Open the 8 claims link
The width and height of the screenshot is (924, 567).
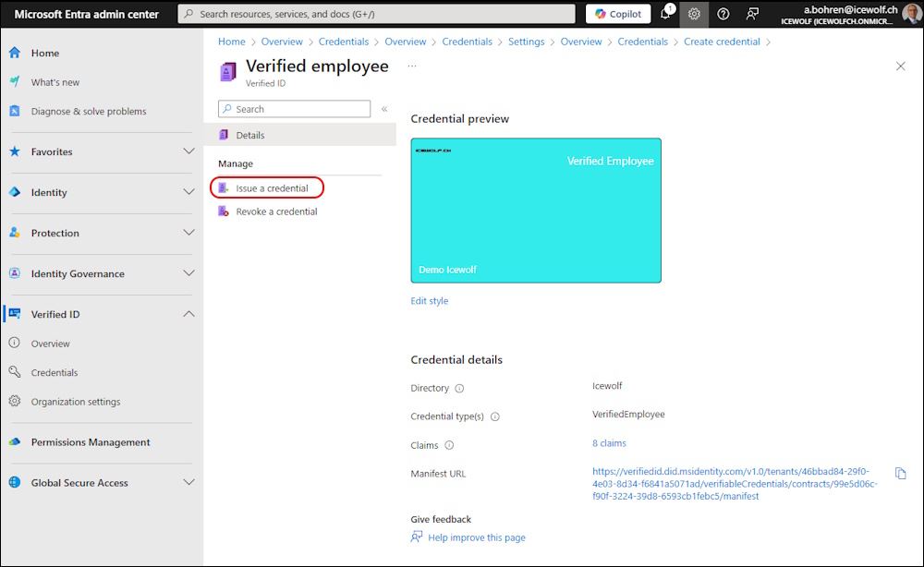[609, 443]
